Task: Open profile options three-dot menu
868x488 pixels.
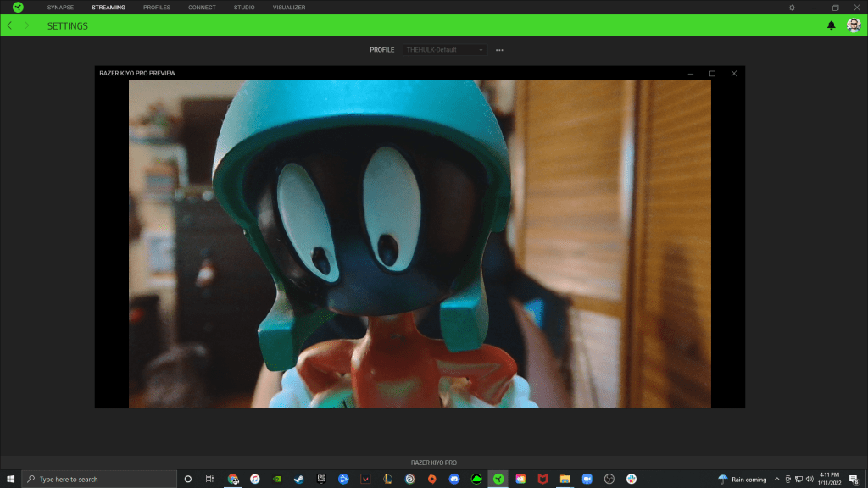Action: (499, 50)
